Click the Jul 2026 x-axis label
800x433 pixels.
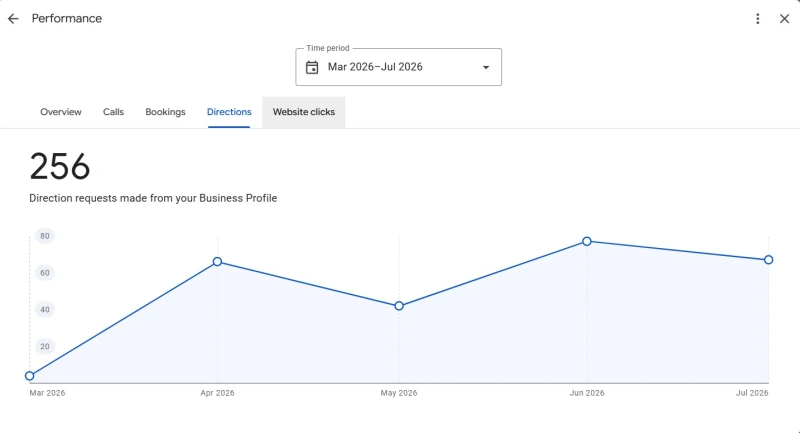click(752, 393)
